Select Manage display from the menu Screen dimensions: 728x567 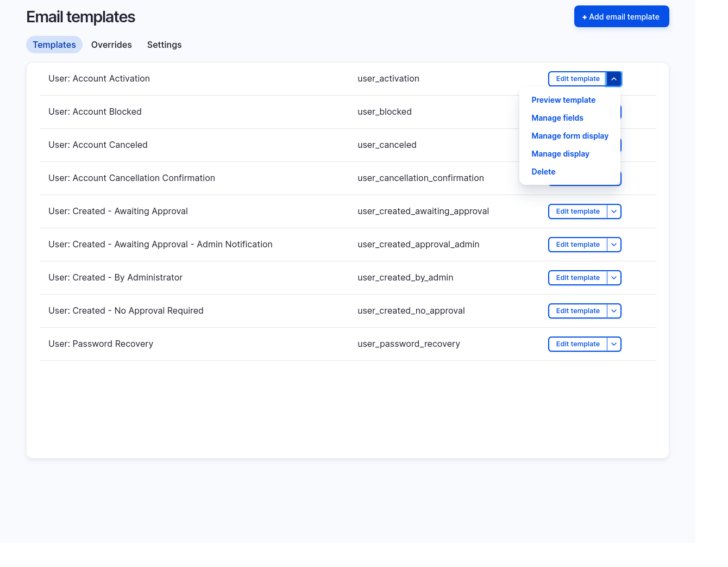pos(560,154)
